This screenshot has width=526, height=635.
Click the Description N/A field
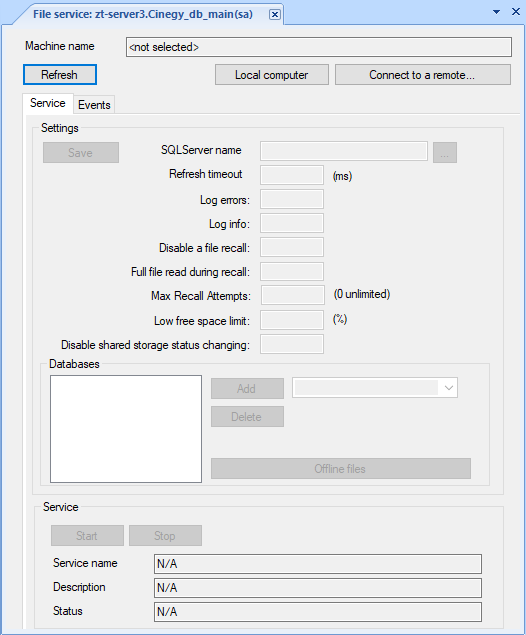pyautogui.click(x=318, y=588)
